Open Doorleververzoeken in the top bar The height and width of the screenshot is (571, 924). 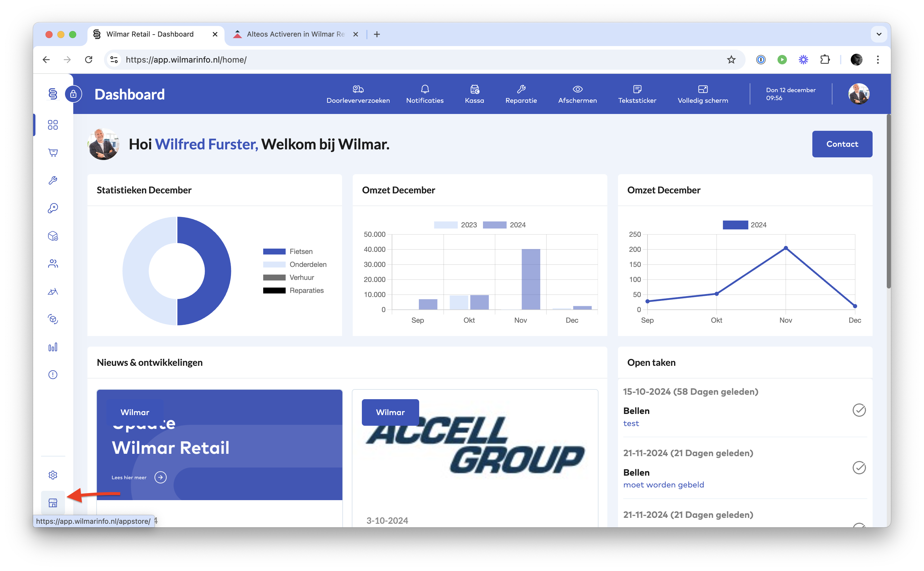point(358,94)
